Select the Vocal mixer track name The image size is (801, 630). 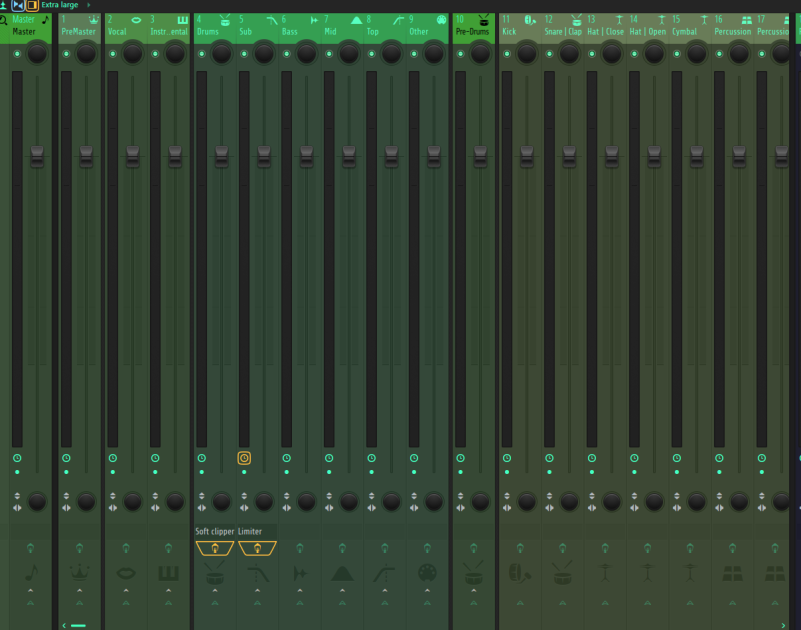click(x=117, y=32)
